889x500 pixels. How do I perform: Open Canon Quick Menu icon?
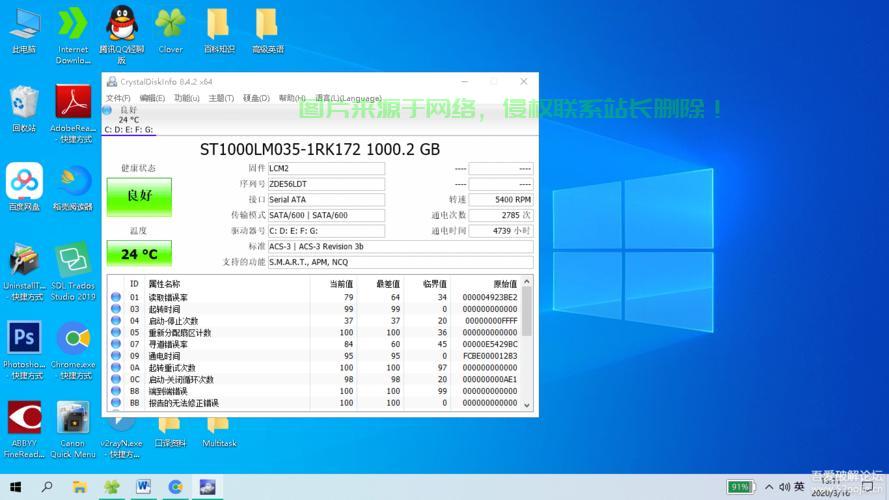(x=73, y=429)
